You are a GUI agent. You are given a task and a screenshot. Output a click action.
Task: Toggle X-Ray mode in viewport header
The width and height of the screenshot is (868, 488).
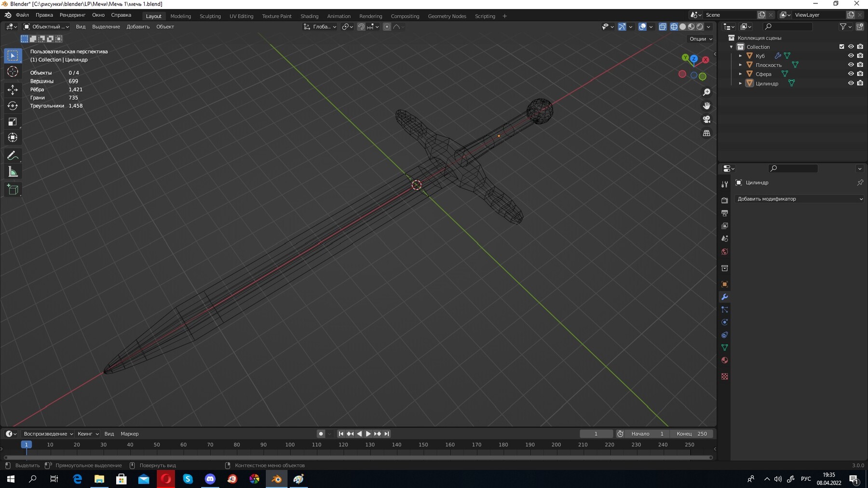point(663,27)
